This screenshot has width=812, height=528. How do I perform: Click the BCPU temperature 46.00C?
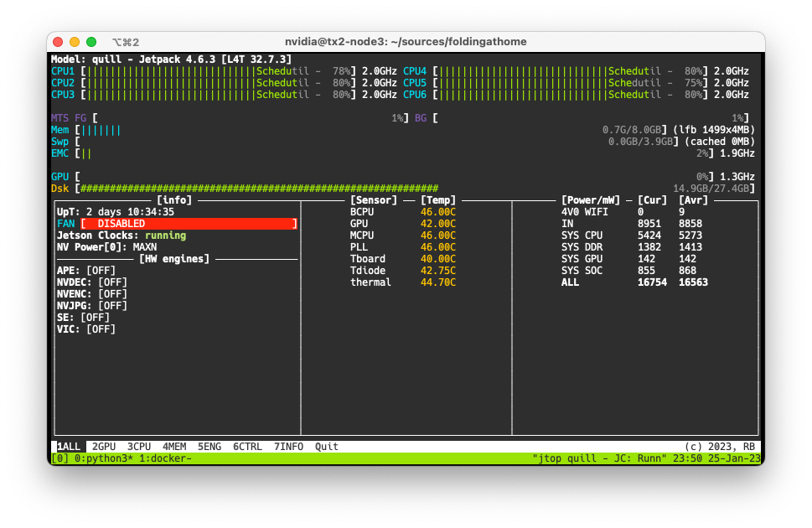pos(438,212)
